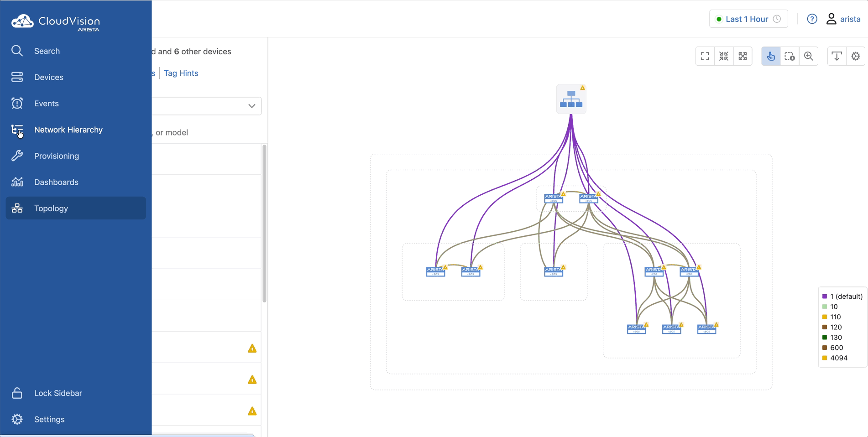This screenshot has width=868, height=437.
Task: Go to the Devices section
Action: (76, 77)
